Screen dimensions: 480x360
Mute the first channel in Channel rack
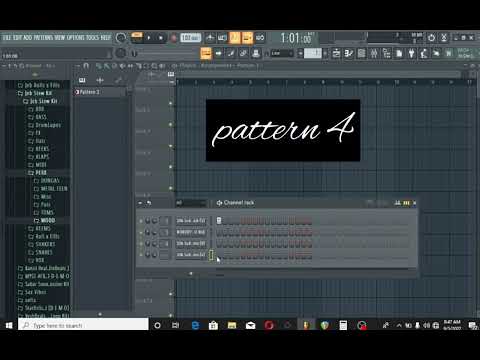[x=141, y=221]
